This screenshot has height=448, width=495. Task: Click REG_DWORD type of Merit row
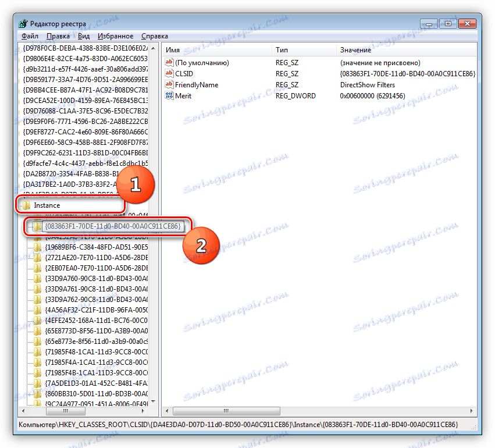295,95
